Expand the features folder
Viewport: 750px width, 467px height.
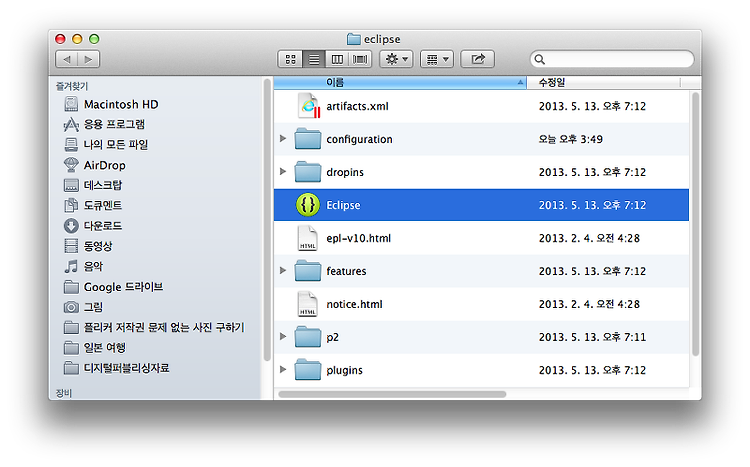click(x=283, y=270)
